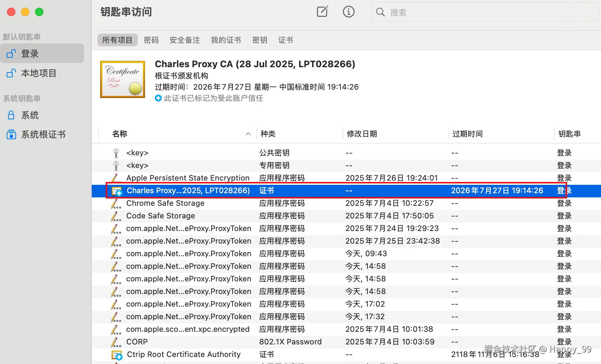Click the 今天, 17:02 modified date cell
601x364 pixels.
(365, 304)
